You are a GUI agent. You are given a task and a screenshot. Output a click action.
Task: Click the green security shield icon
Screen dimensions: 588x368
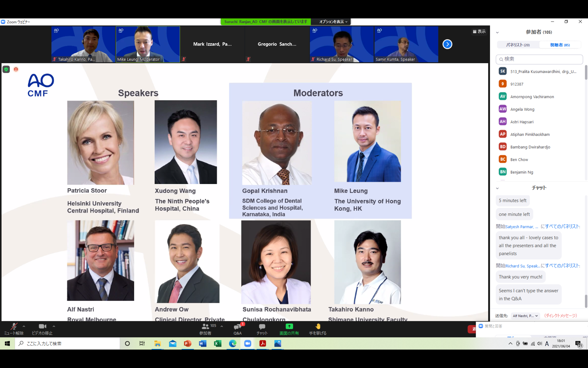[x=6, y=69]
